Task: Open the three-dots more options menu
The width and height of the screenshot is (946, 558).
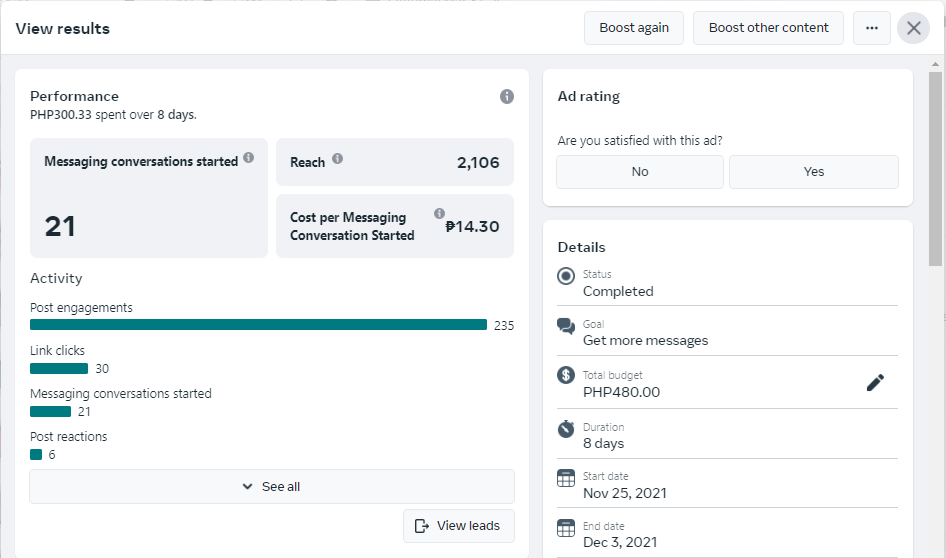Action: pyautogui.click(x=872, y=28)
